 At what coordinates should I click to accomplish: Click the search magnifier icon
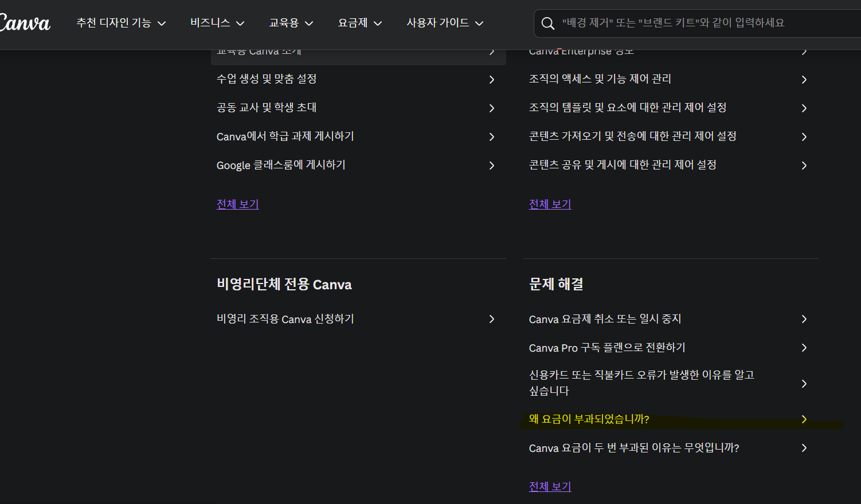[x=547, y=23]
